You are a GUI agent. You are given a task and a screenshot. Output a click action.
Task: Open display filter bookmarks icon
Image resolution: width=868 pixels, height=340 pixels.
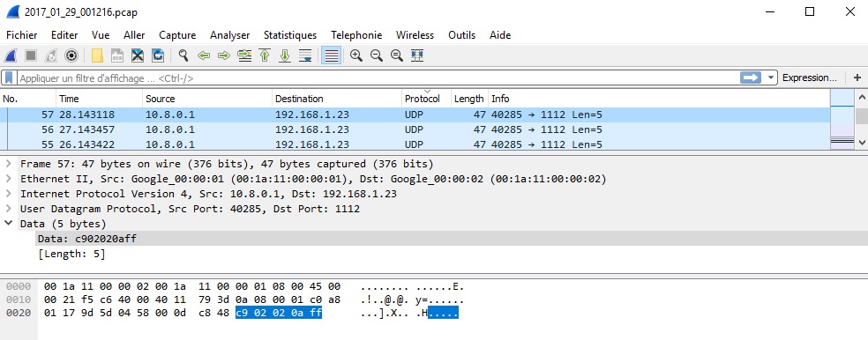9,78
